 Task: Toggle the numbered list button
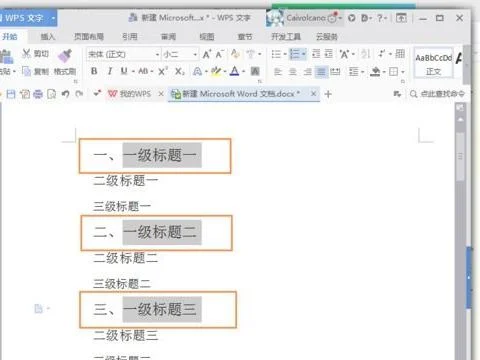click(295, 54)
